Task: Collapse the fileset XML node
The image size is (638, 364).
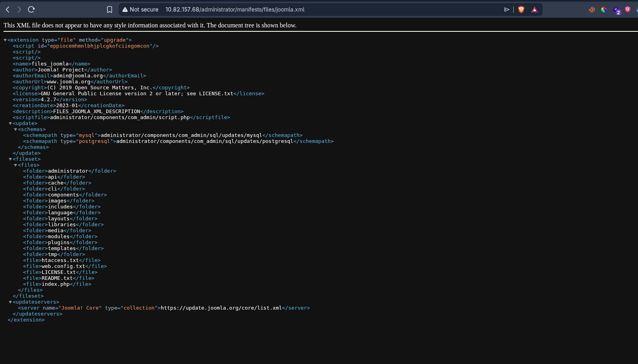Action: click(x=10, y=159)
